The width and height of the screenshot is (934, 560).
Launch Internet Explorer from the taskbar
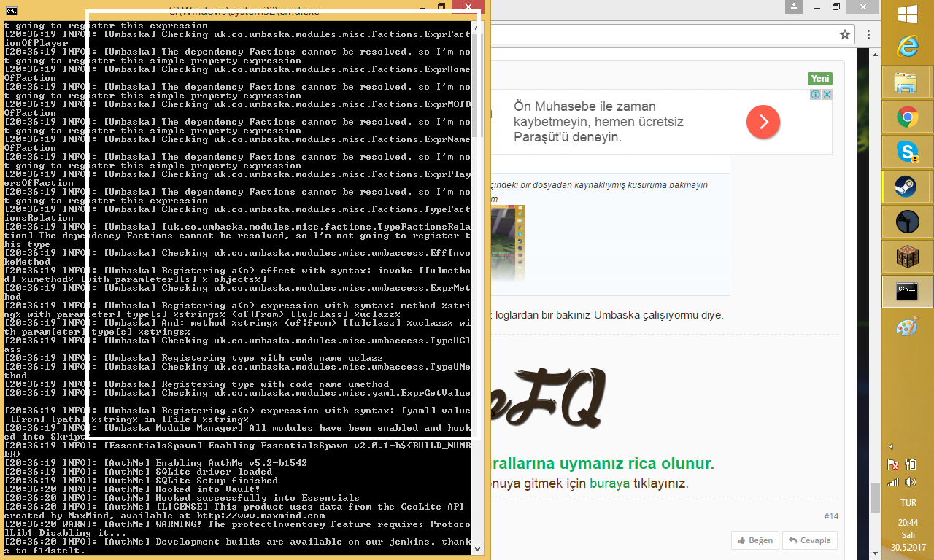[908, 46]
